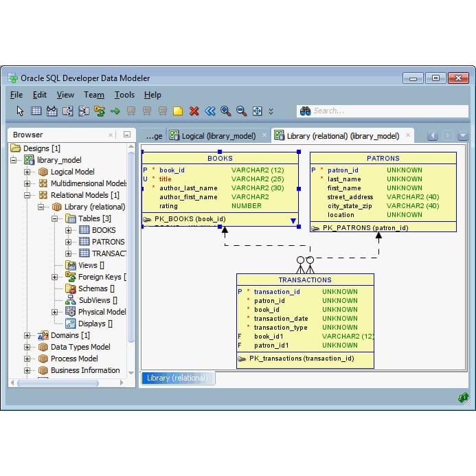Expand the Logical Model tree node
This screenshot has width=476, height=476.
pos(27,172)
